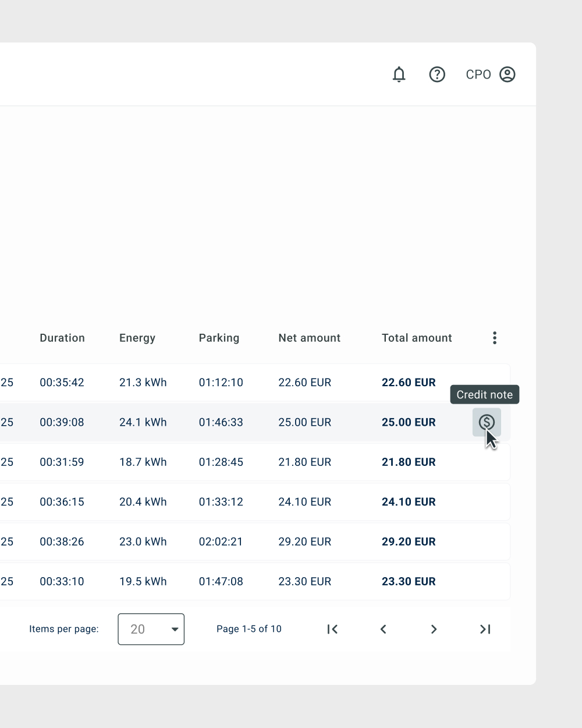Go to the previous page
Screen dimensions: 582x728
coord(384,629)
